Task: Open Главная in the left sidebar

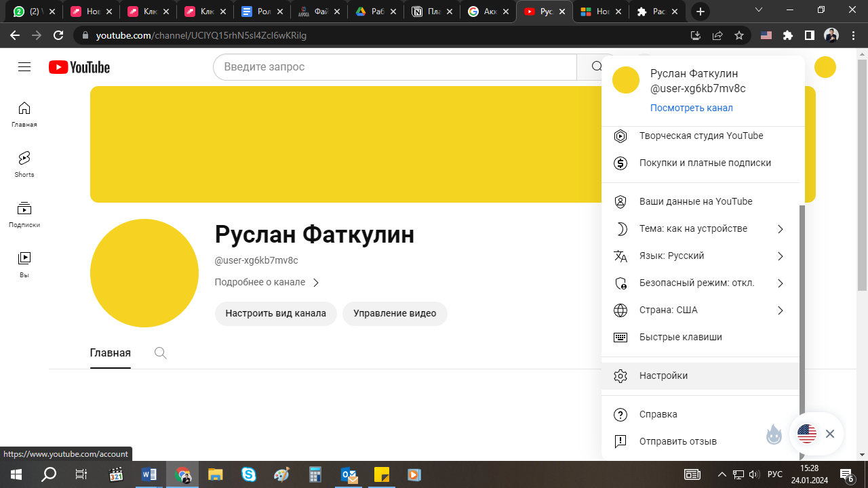Action: (x=24, y=114)
